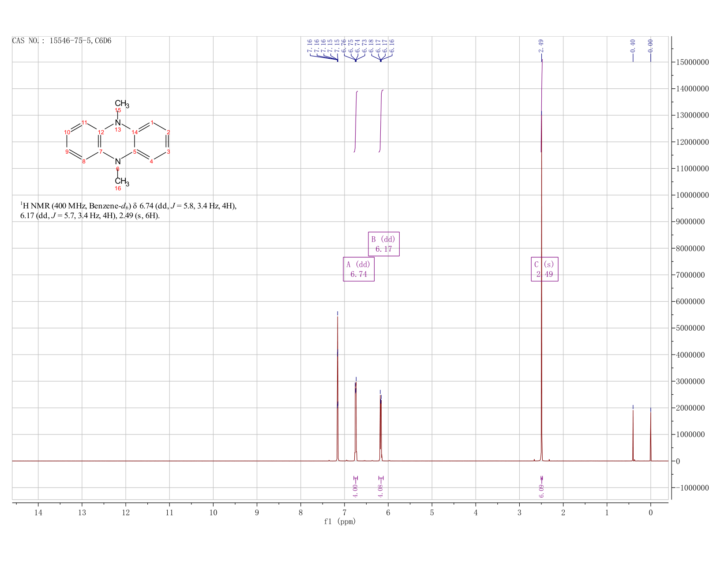This screenshot has width=728, height=563.
Task: Select the integral value 4.00
Action: point(355,490)
